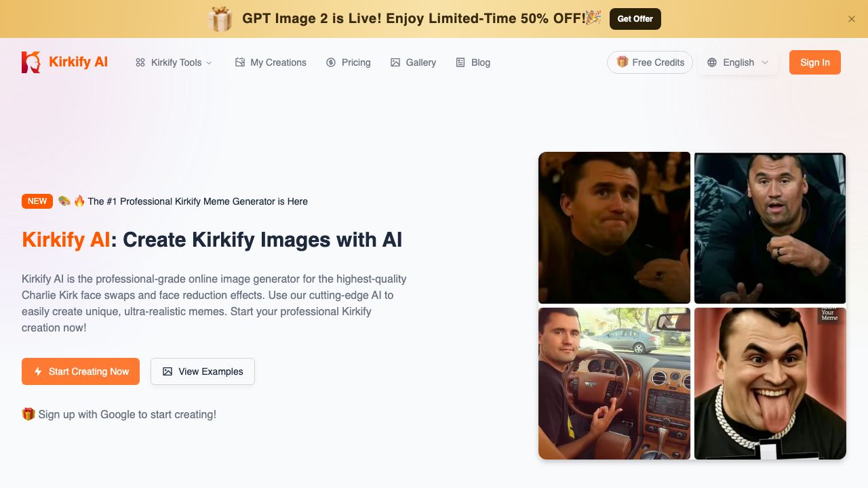The width and height of the screenshot is (868, 488).
Task: Click the Kirkify AI description paragraph
Action: click(x=214, y=303)
